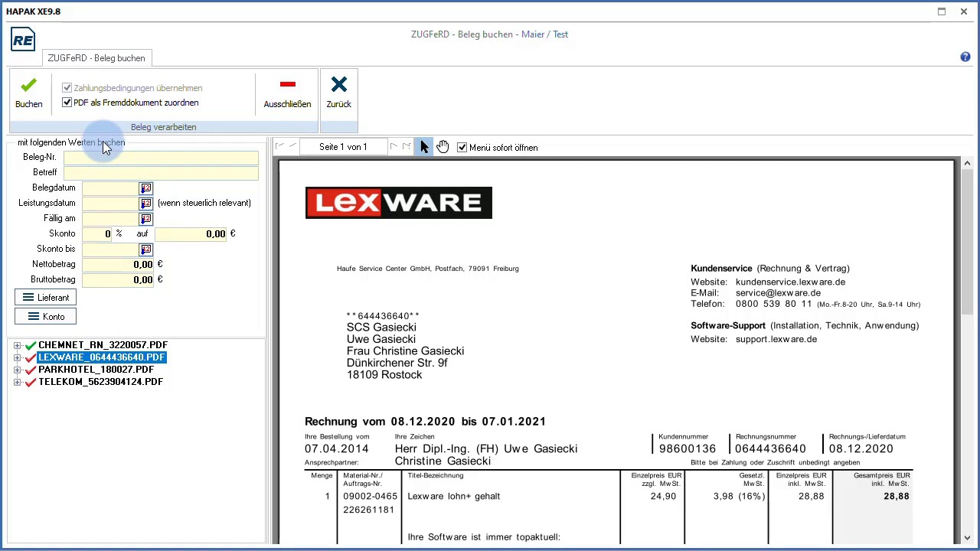
Task: Go to next page in PDF viewer
Action: click(394, 147)
